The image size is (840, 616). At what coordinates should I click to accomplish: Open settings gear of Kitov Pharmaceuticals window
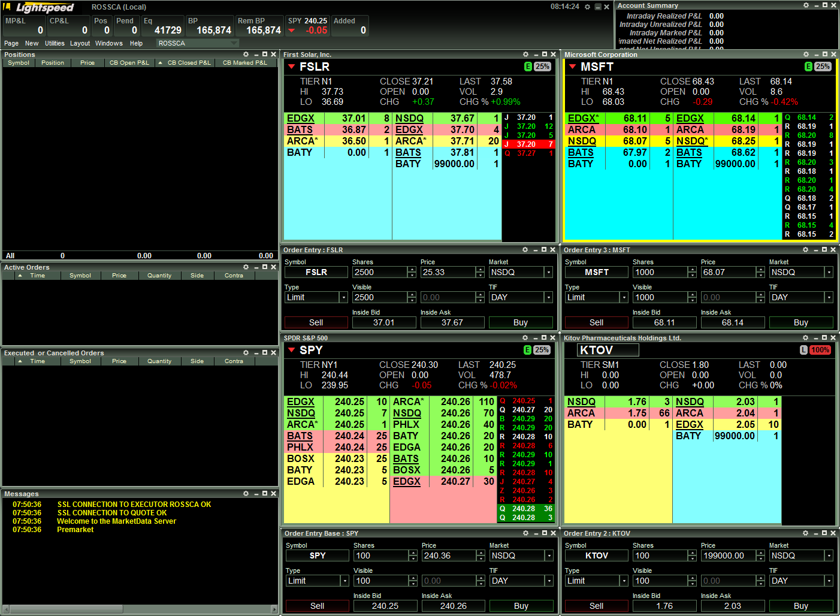click(x=805, y=338)
